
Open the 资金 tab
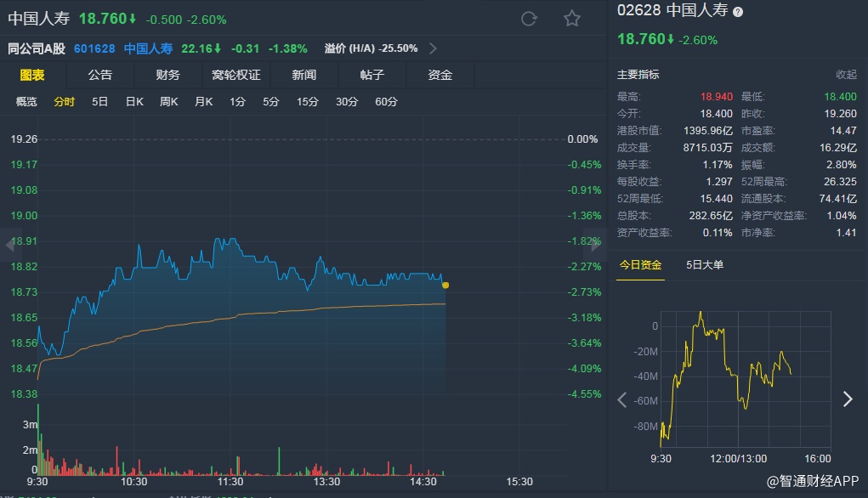pyautogui.click(x=440, y=75)
